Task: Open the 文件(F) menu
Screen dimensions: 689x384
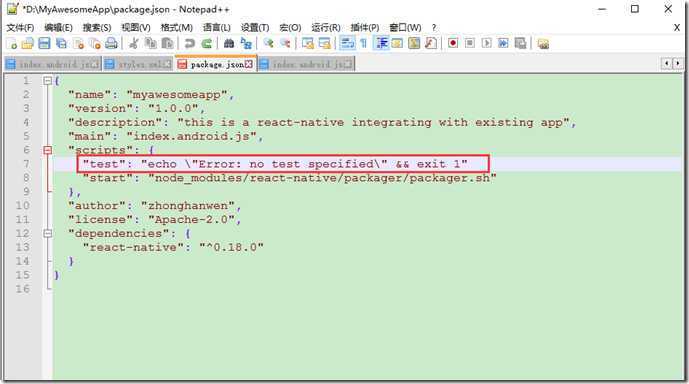Action: 20,28
